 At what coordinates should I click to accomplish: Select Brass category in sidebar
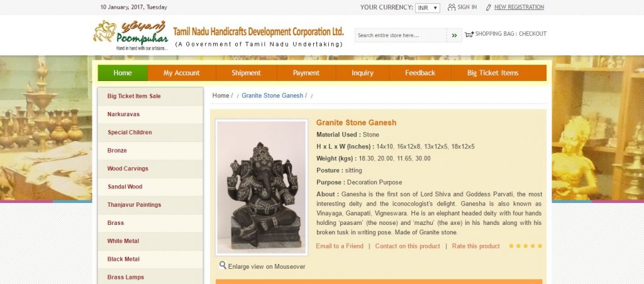[150, 222]
